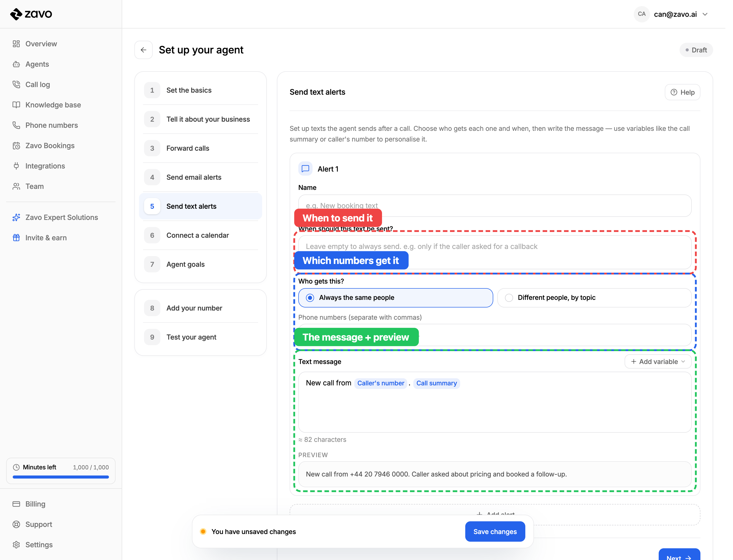Screen dimensions: 733x560
Task: Click the Settings gear icon
Action: [16, 544]
